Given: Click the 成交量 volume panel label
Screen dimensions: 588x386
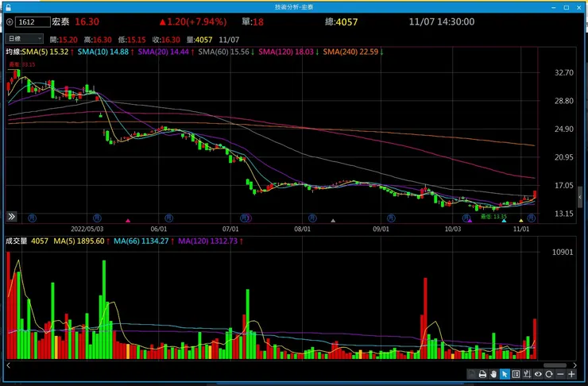Looking at the screenshot, I should [x=16, y=241].
